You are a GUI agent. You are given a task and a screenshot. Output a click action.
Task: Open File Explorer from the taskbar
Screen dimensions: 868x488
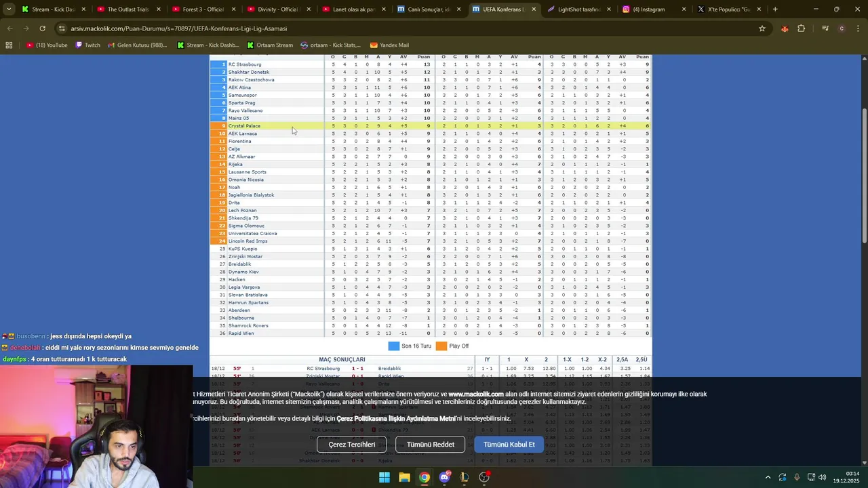pos(404,477)
